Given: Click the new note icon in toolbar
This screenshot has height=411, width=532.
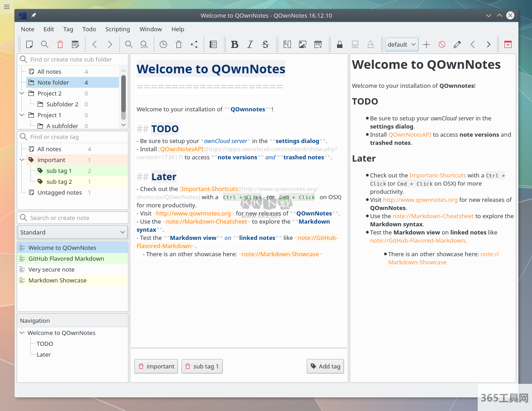Looking at the screenshot, I should (29, 44).
